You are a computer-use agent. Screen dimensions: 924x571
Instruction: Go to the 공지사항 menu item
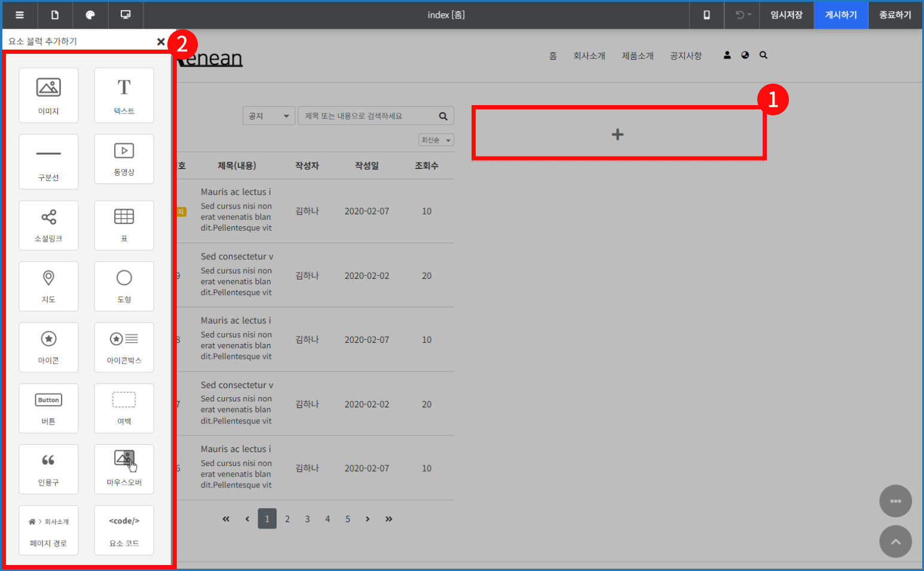(686, 56)
